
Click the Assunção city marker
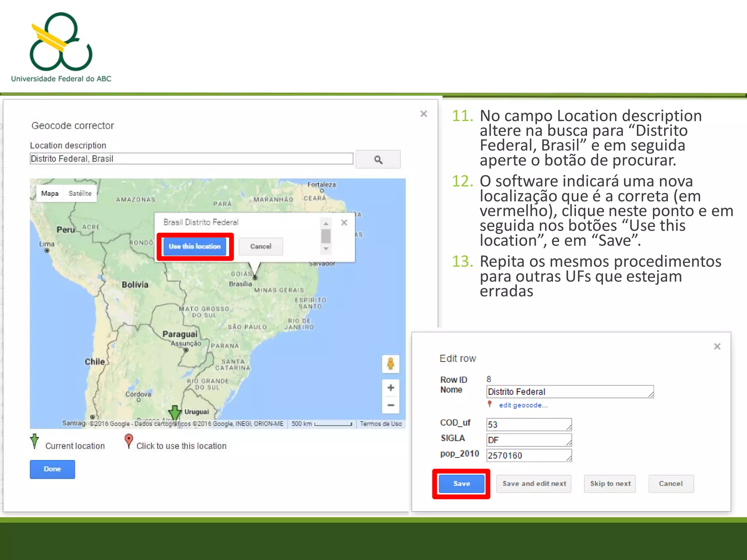point(186,350)
